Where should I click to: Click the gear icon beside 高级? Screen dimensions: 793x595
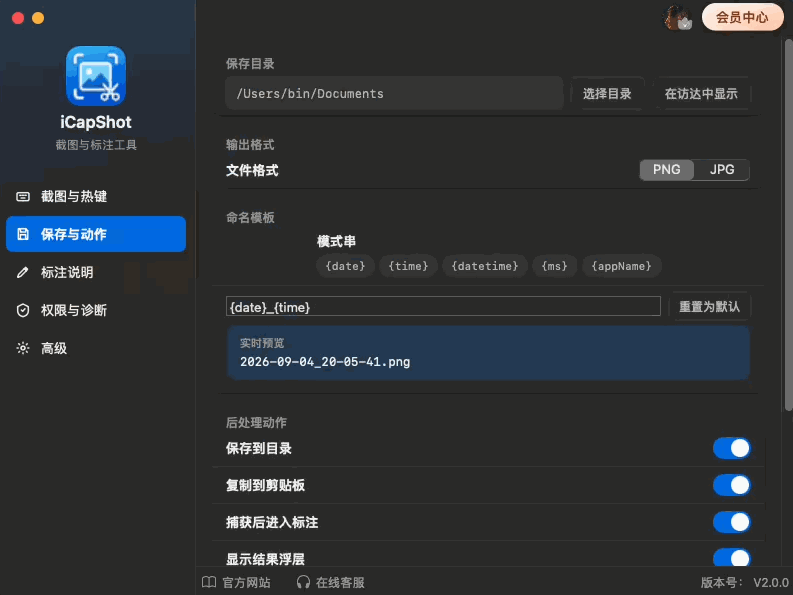click(x=23, y=348)
